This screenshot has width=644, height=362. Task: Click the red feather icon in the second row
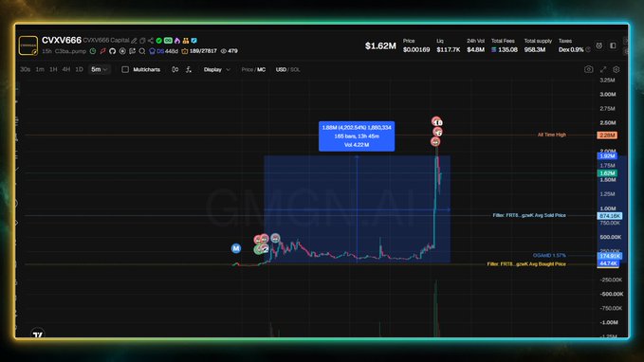coord(102,51)
